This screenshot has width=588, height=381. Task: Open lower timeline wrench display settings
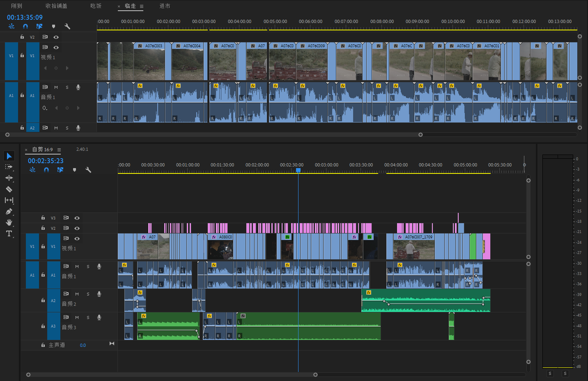(x=88, y=170)
